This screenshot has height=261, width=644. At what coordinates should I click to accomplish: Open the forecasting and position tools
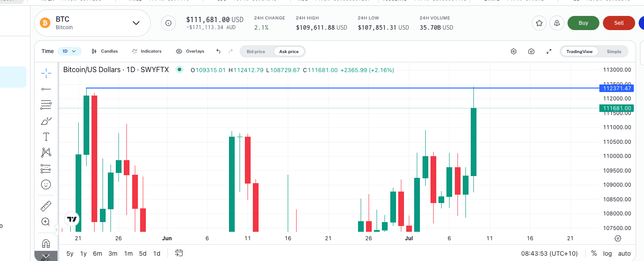(x=46, y=169)
